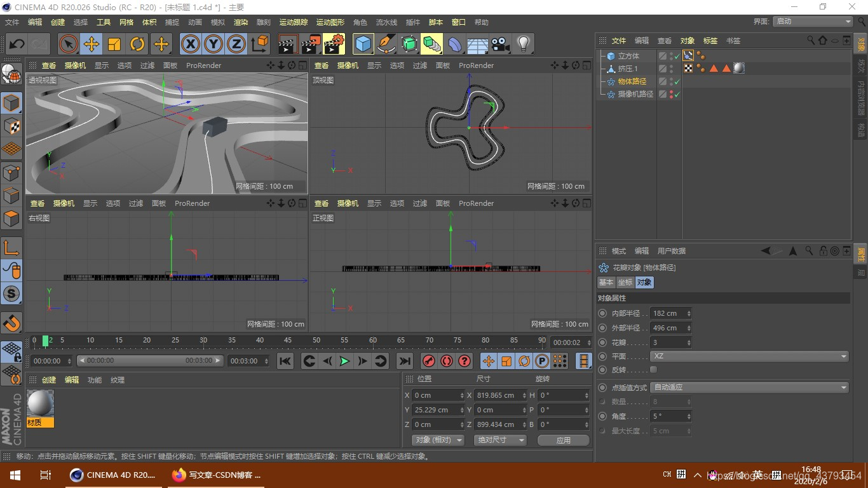The width and height of the screenshot is (868, 488).
Task: Toggle enable checkmark for 物体路径
Action: (x=677, y=82)
